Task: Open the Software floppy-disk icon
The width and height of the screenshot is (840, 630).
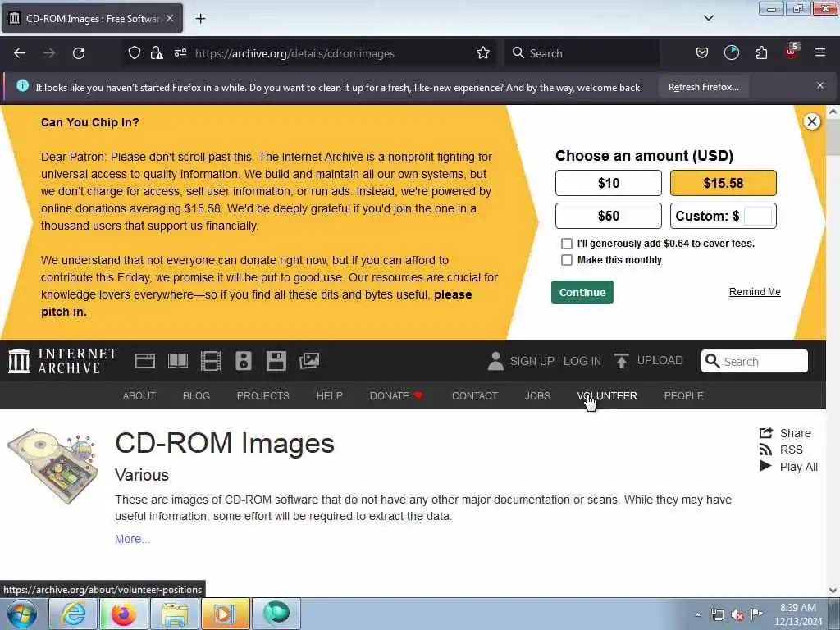Action: click(x=276, y=361)
